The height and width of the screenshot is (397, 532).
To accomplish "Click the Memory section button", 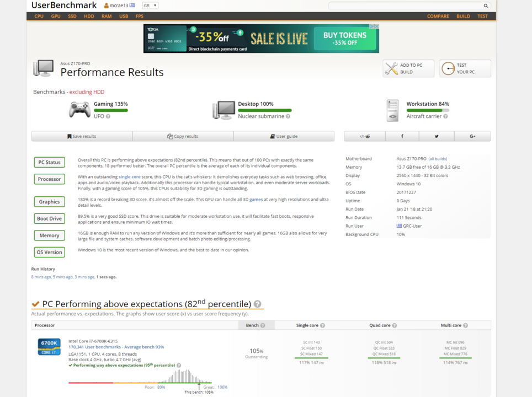I will (x=49, y=235).
